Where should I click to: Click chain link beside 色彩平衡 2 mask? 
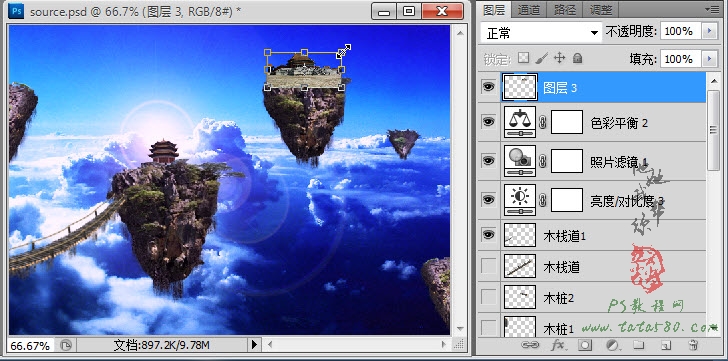click(544, 123)
